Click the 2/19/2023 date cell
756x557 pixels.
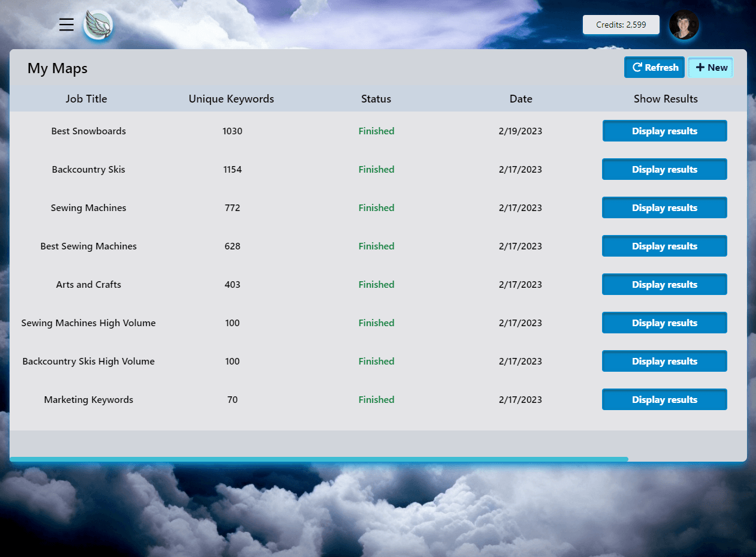coord(520,131)
